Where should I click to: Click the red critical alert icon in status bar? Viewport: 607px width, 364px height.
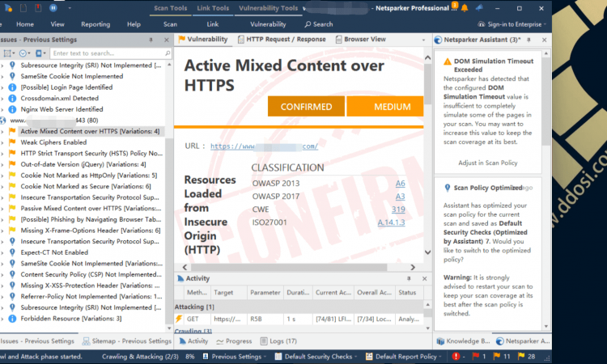pyautogui.click(x=456, y=356)
